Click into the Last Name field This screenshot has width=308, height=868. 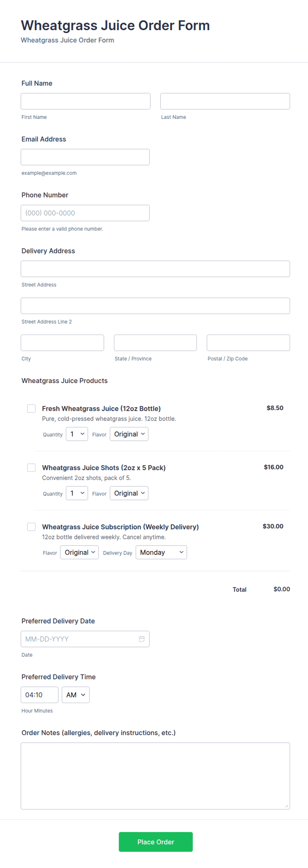(x=225, y=101)
